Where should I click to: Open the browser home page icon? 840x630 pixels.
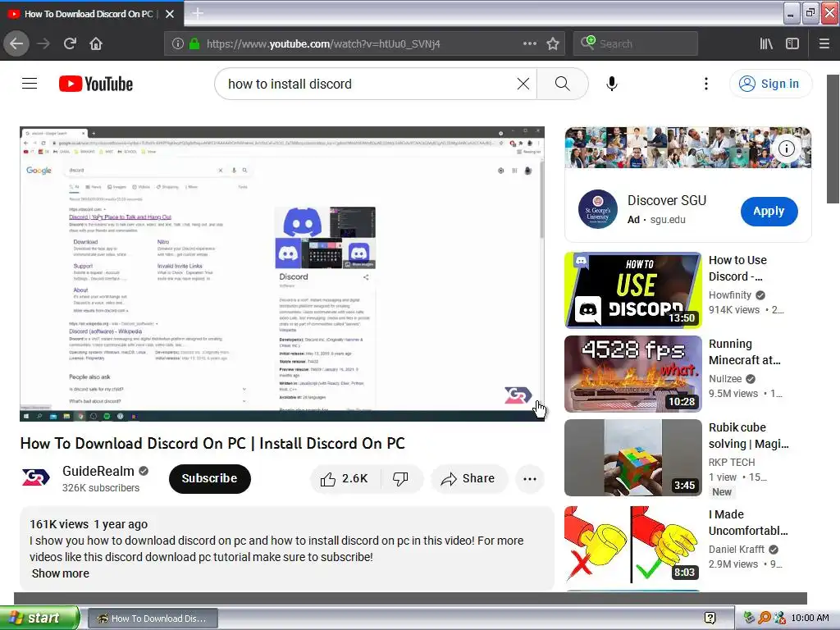(96, 44)
